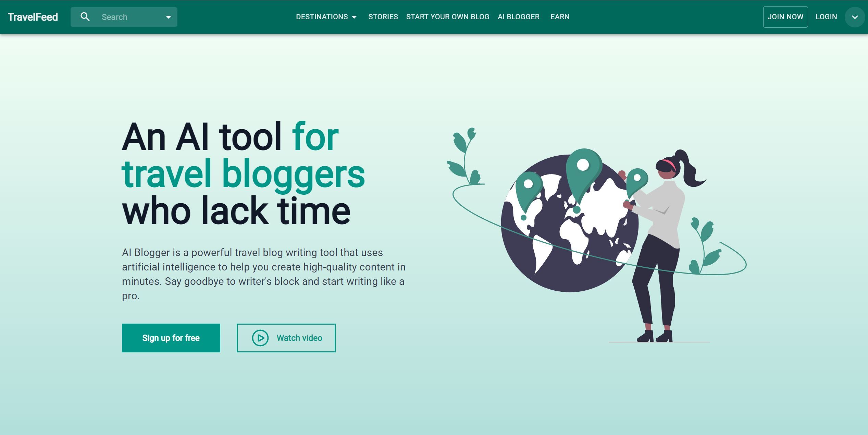
Task: Click the search magnifier icon
Action: click(85, 17)
